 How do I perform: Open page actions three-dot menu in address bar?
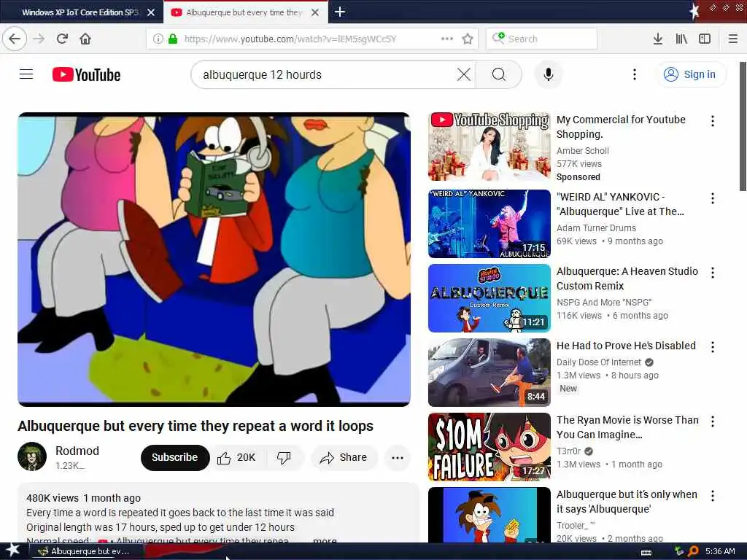[447, 39]
